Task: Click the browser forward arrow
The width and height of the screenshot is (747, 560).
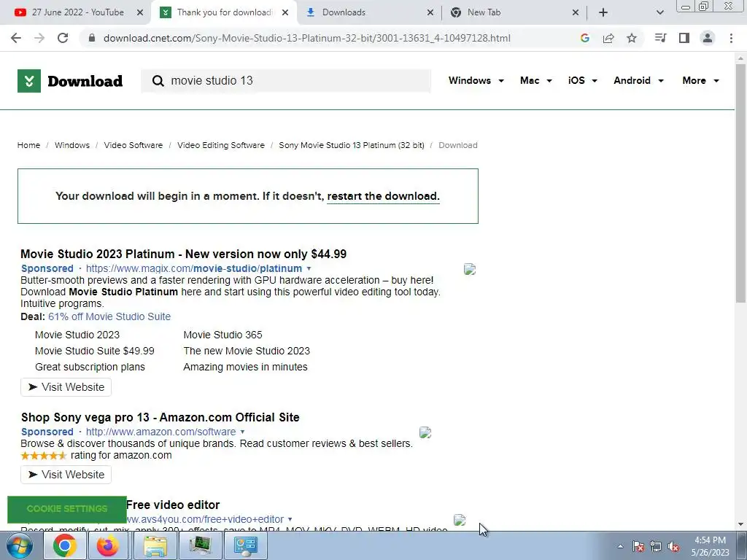Action: pos(39,38)
